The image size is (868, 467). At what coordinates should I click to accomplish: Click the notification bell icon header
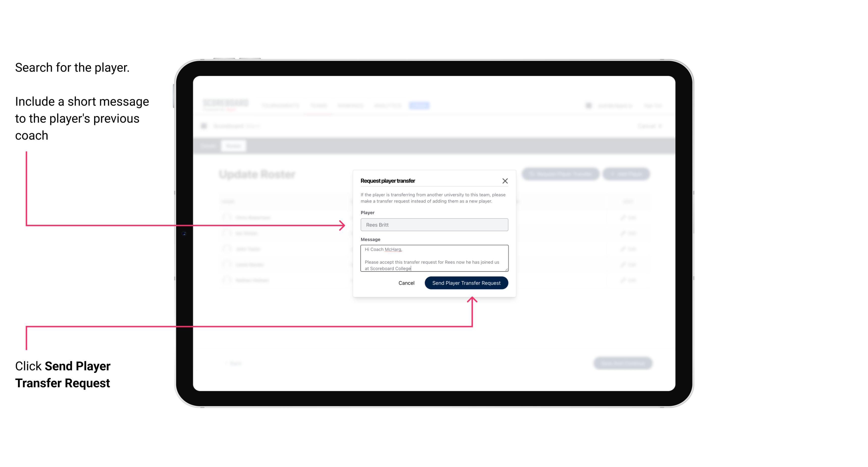pyautogui.click(x=588, y=105)
